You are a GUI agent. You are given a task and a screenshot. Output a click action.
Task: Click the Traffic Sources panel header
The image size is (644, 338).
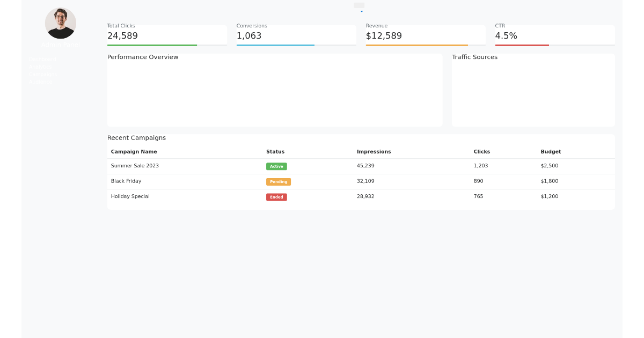474,57
